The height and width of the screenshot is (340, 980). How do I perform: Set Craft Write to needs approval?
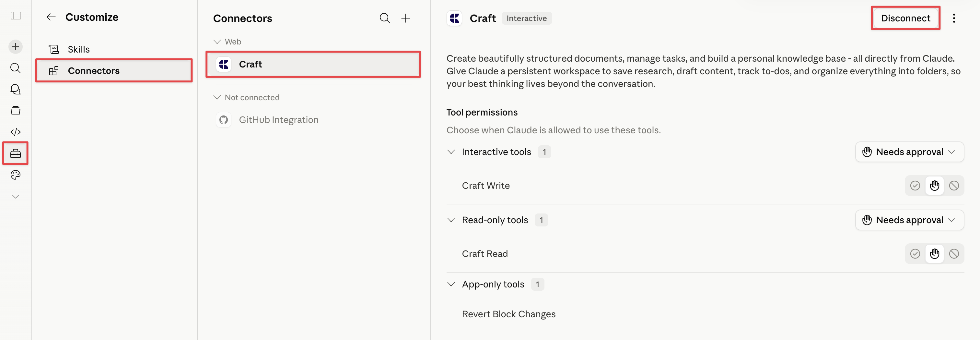[x=934, y=186]
